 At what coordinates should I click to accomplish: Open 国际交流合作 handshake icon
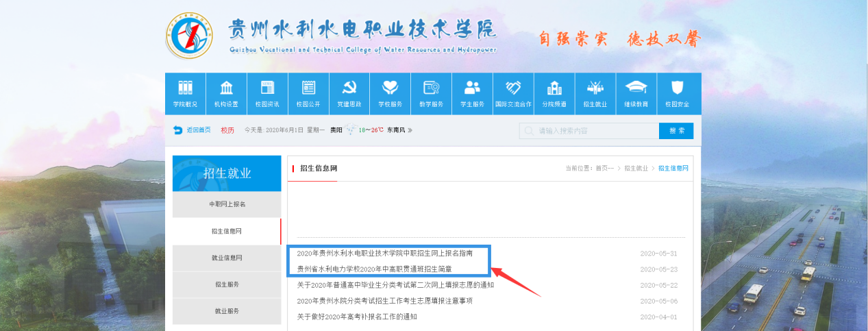click(x=513, y=88)
